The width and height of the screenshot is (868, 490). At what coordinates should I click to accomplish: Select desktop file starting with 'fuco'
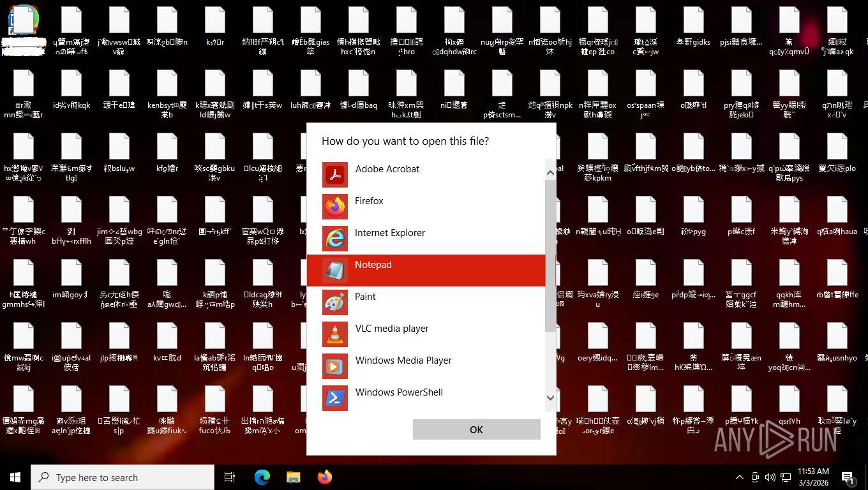click(215, 410)
